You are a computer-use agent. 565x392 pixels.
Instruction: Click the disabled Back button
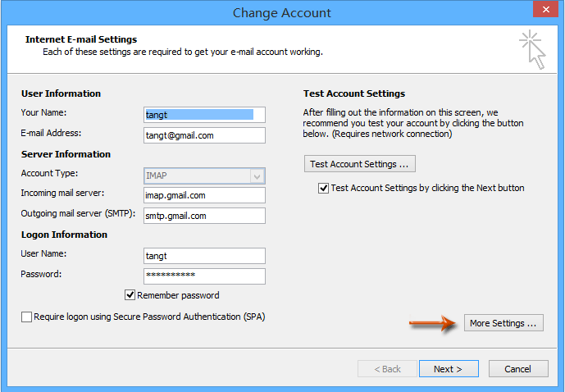tap(386, 369)
